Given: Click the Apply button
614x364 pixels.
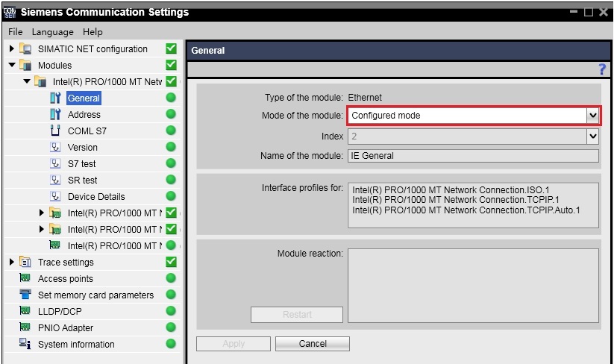Looking at the screenshot, I should pyautogui.click(x=234, y=344).
